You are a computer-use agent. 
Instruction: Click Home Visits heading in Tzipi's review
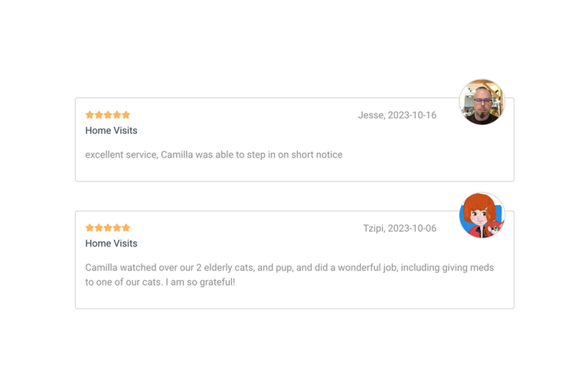coord(111,243)
